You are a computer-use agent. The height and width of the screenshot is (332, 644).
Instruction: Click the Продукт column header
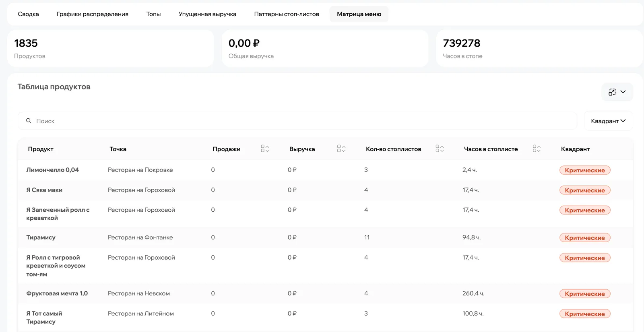click(41, 149)
